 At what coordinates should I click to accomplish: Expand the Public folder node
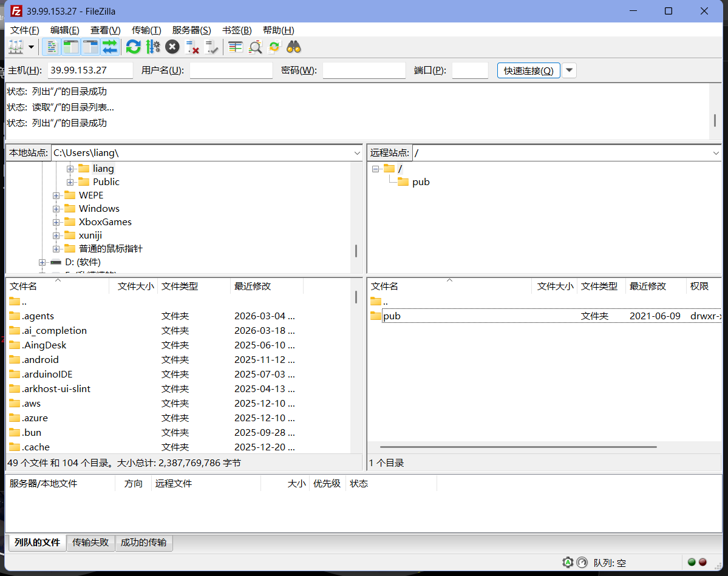click(x=70, y=182)
